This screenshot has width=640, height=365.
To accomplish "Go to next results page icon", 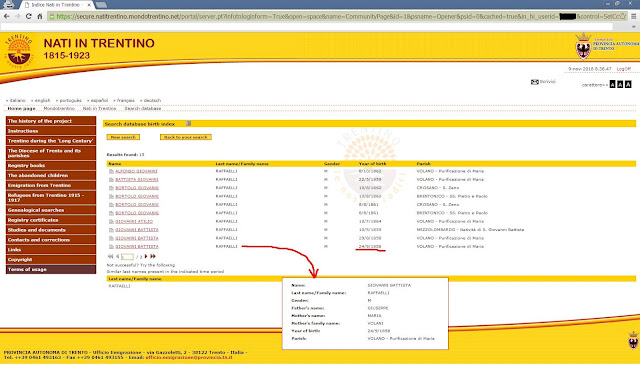I will coord(146,256).
